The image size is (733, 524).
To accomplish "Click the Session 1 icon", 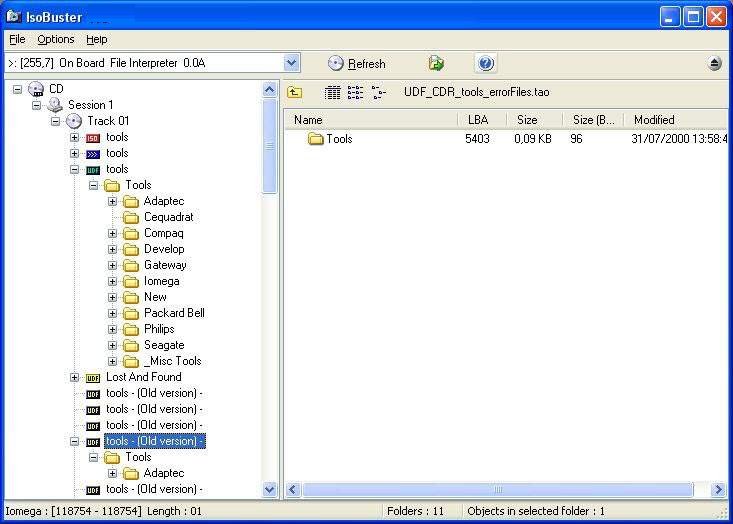I will click(x=55, y=105).
